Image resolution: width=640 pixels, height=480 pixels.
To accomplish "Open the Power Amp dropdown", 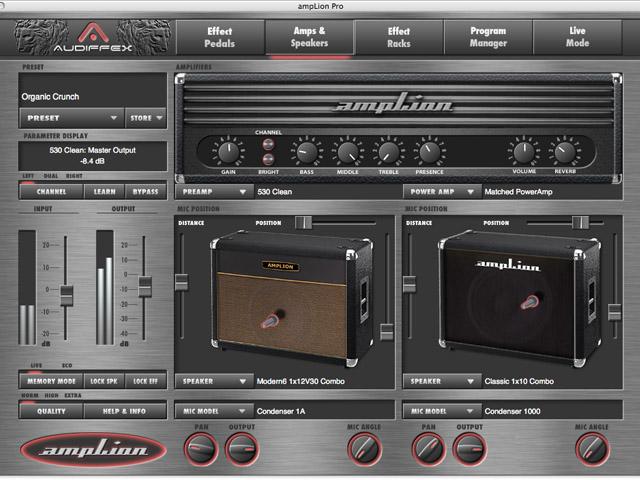I will point(442,191).
